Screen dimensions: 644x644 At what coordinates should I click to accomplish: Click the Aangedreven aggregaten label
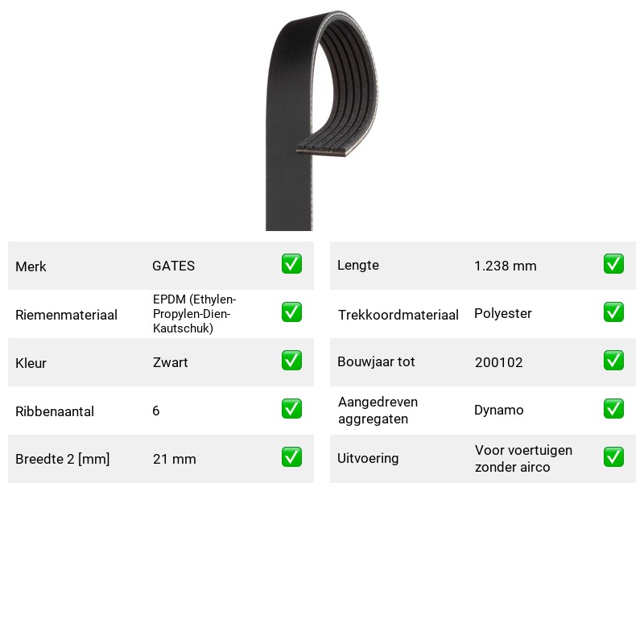click(x=378, y=411)
